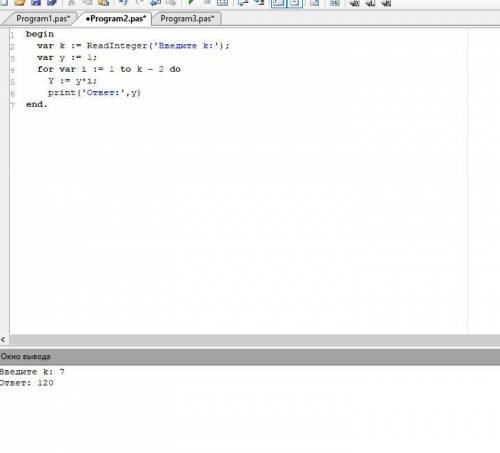Click the 'Ответ: 120' output line
The image size is (500, 453).
27,383
